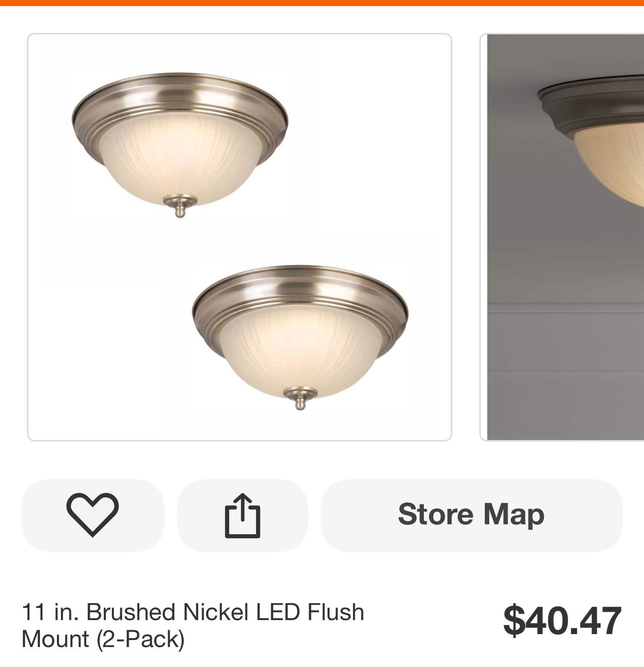Open the share sheet icon
This screenshot has width=644, height=667.
click(x=243, y=515)
